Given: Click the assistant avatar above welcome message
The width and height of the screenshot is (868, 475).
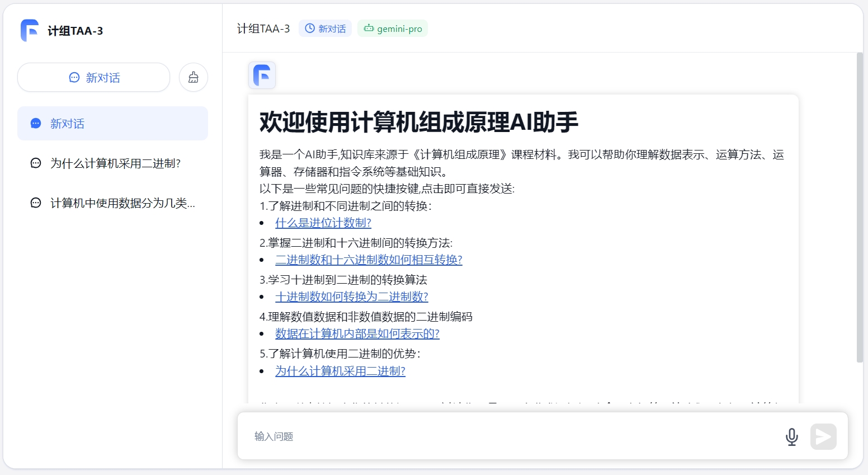Looking at the screenshot, I should [x=262, y=75].
